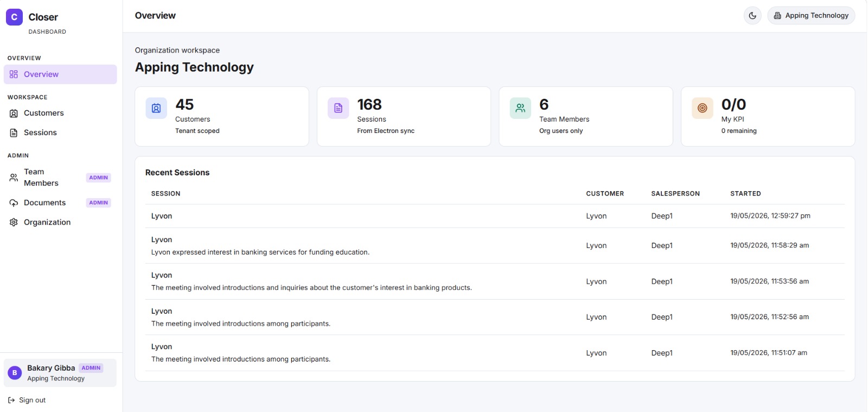
Task: Click the Customers contact icon in the sidebar
Action: [14, 113]
